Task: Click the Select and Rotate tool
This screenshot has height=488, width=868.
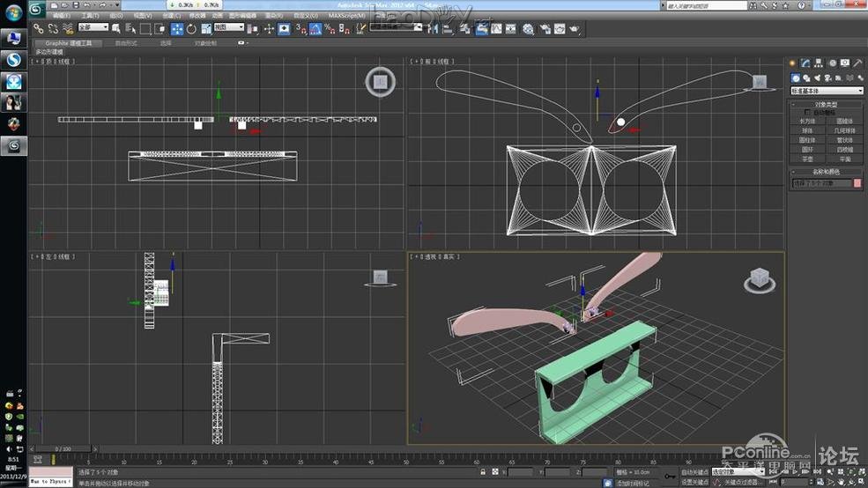Action: pyautogui.click(x=191, y=28)
